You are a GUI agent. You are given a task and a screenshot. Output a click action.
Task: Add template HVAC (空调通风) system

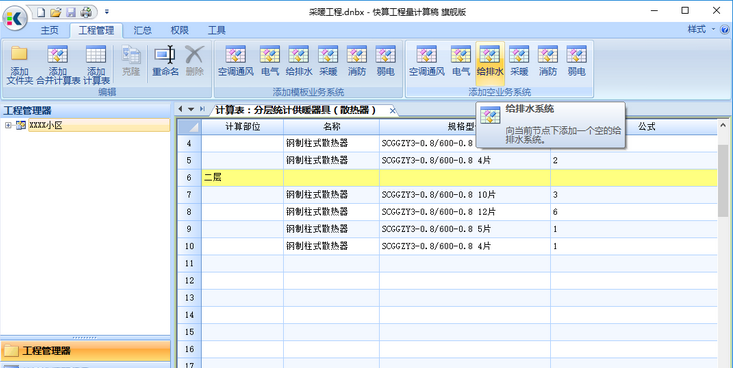pos(235,61)
